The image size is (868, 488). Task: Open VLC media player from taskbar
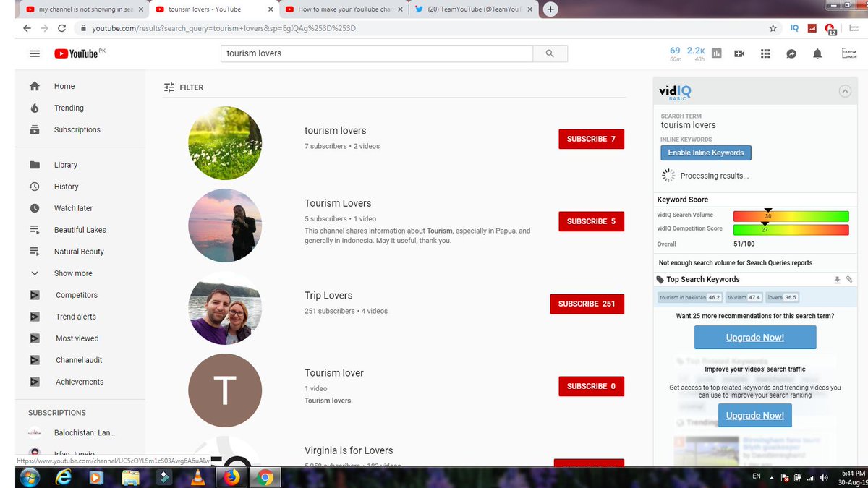click(197, 477)
